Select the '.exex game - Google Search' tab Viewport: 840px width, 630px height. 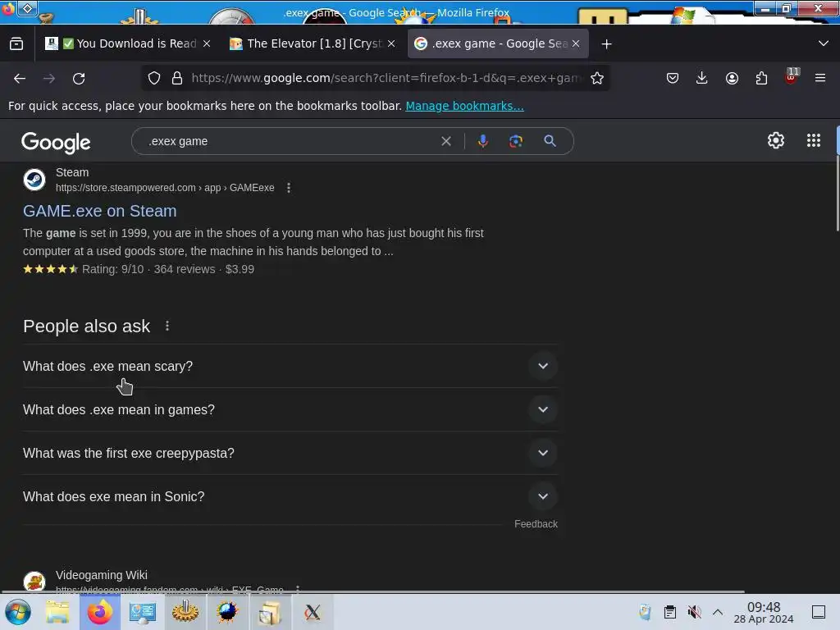[x=498, y=43]
